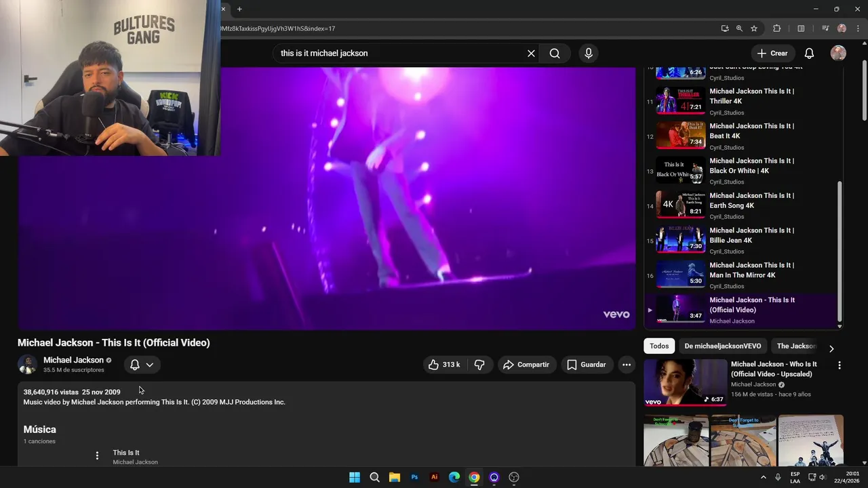This screenshot has width=868, height=488.
Task: Open Microsoft Edge from taskbar
Action: (x=454, y=477)
